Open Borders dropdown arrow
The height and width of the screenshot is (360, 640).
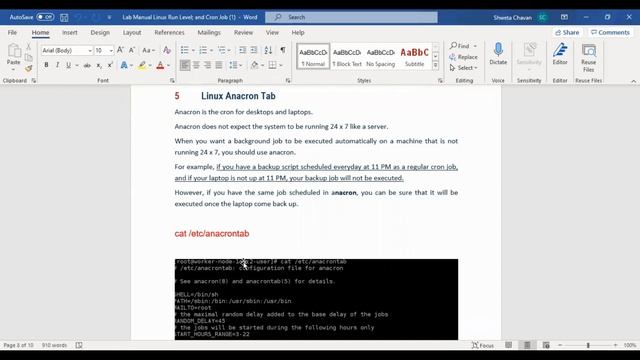(281, 65)
